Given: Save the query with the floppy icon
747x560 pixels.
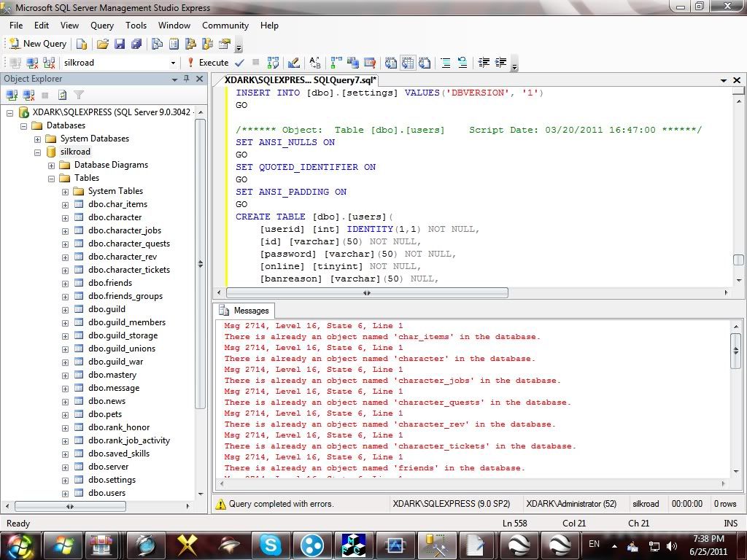Looking at the screenshot, I should point(119,44).
